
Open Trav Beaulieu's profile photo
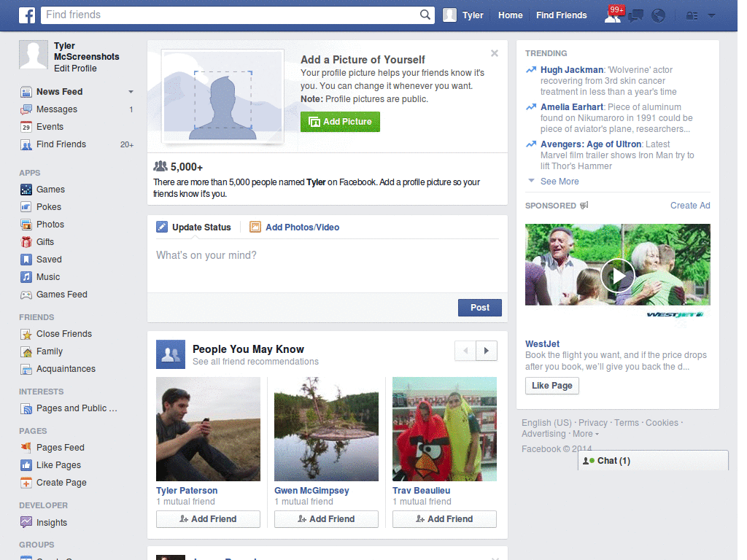(x=444, y=429)
